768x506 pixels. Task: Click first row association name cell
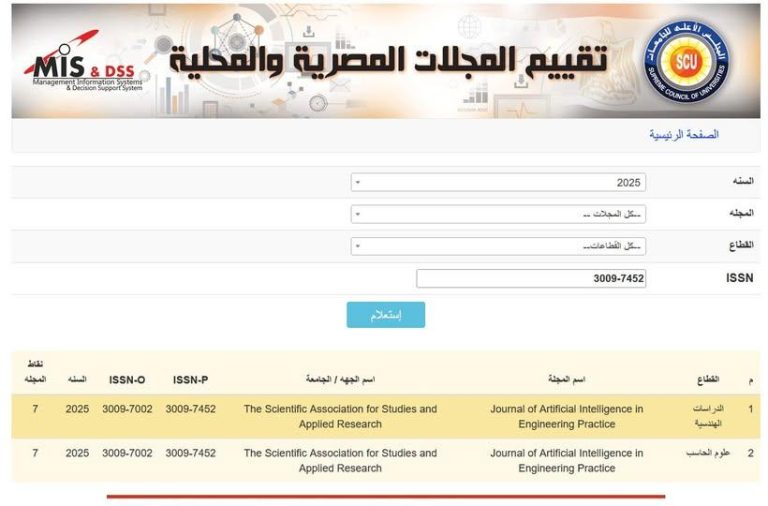[x=340, y=416]
